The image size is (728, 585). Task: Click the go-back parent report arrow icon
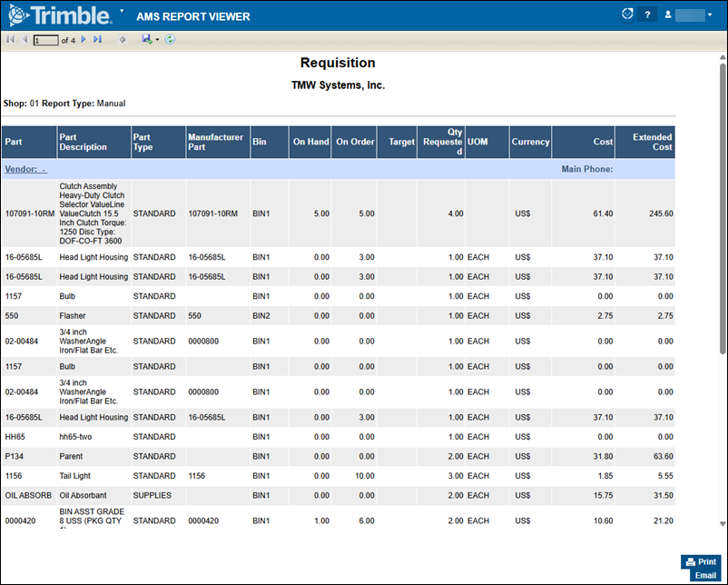pos(122,39)
